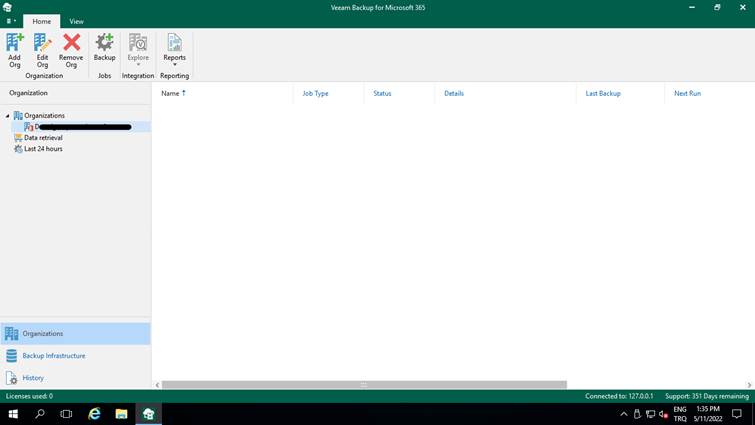Open the Windows Start menu

tap(13, 414)
